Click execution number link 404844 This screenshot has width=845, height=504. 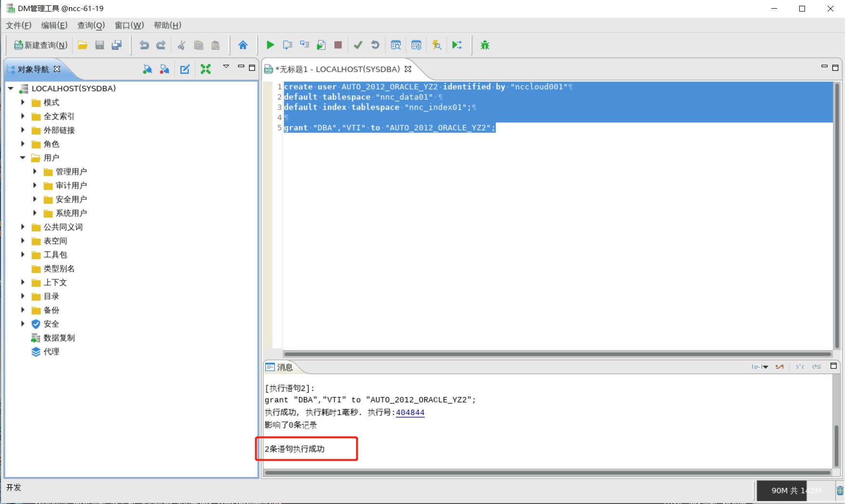pos(410,413)
